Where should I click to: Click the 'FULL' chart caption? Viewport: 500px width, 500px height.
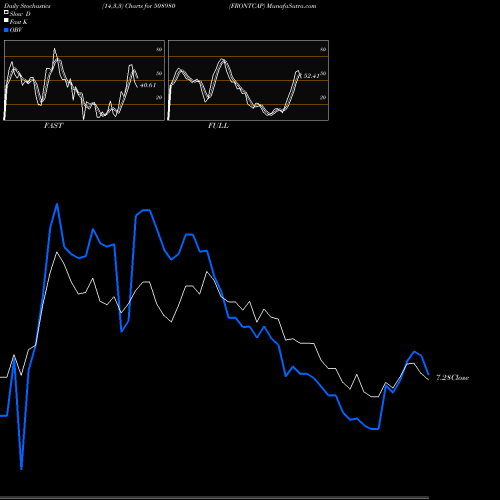coord(218,126)
